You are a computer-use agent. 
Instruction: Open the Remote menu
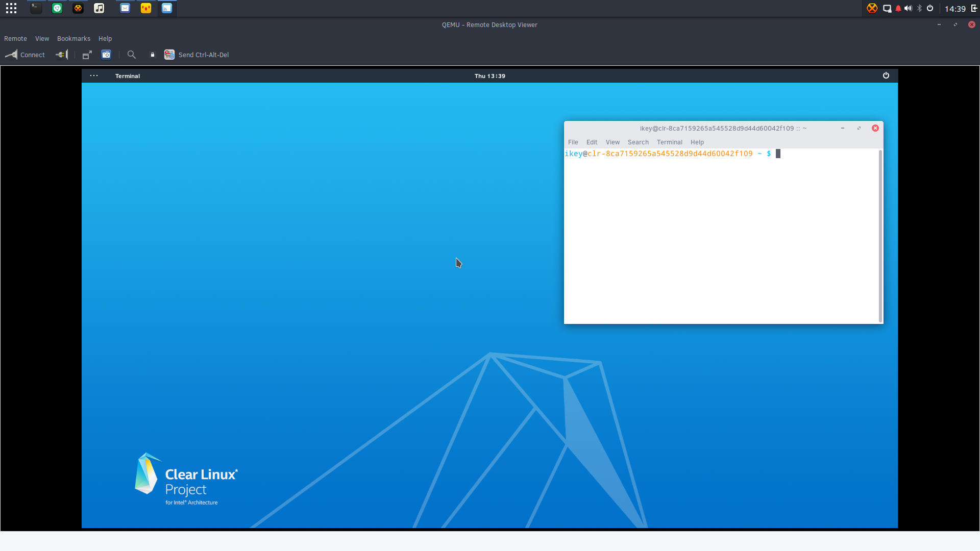[x=15, y=39]
